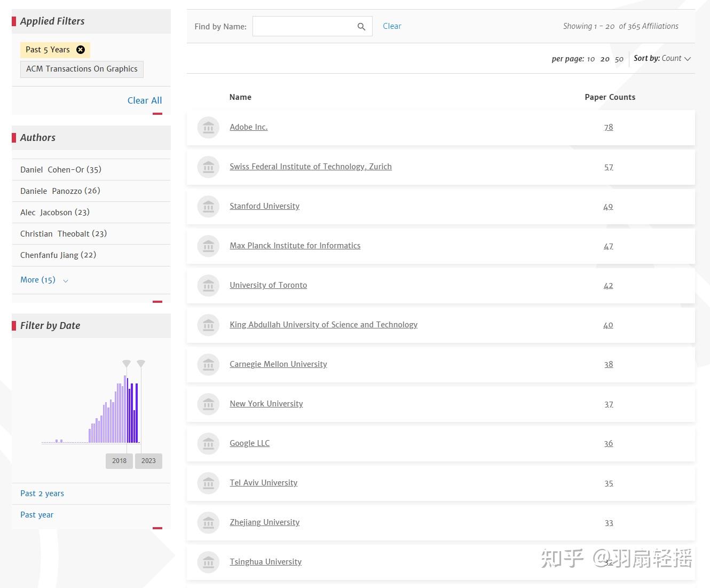Filter by Past year

(x=37, y=515)
